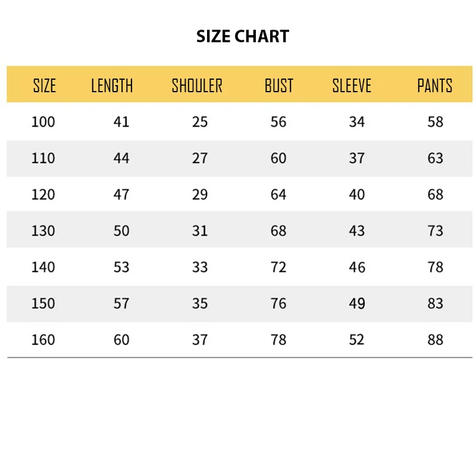Click size 110 row label
The width and height of the screenshot is (476, 476).
click(43, 158)
